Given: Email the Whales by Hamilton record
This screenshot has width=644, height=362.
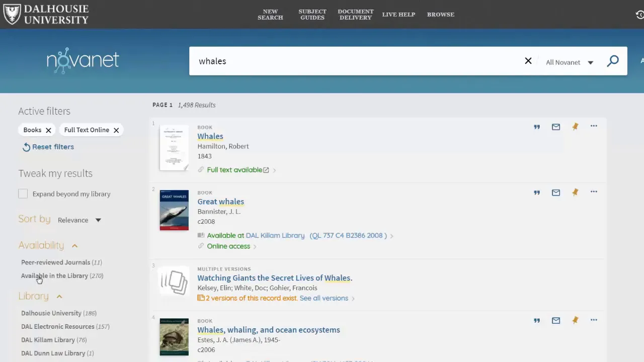Looking at the screenshot, I should (556, 127).
